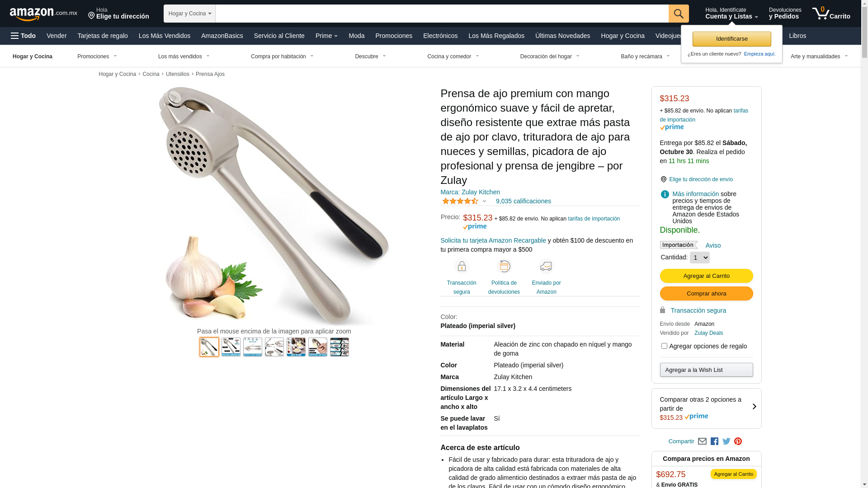Click Comprar ahora button
868x488 pixels.
[x=706, y=294]
